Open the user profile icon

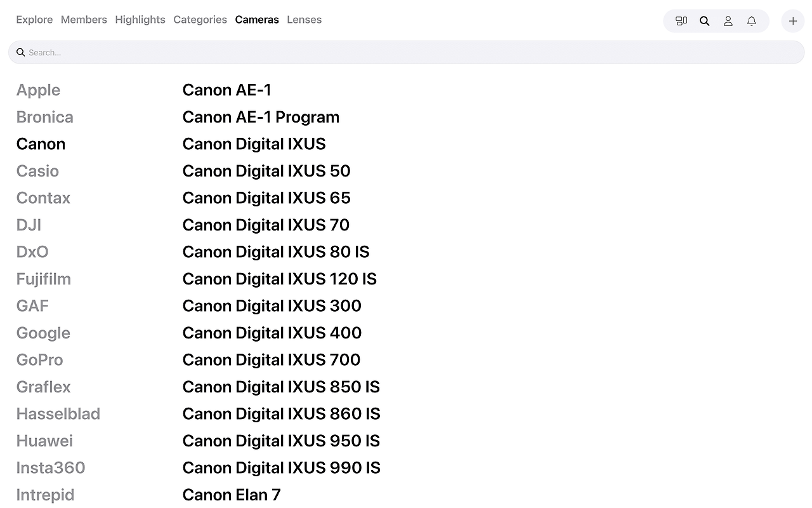click(x=728, y=21)
